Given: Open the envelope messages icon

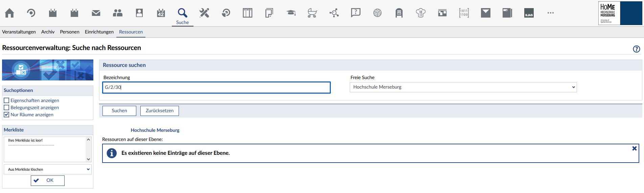Looking at the screenshot, I should pyautogui.click(x=96, y=13).
